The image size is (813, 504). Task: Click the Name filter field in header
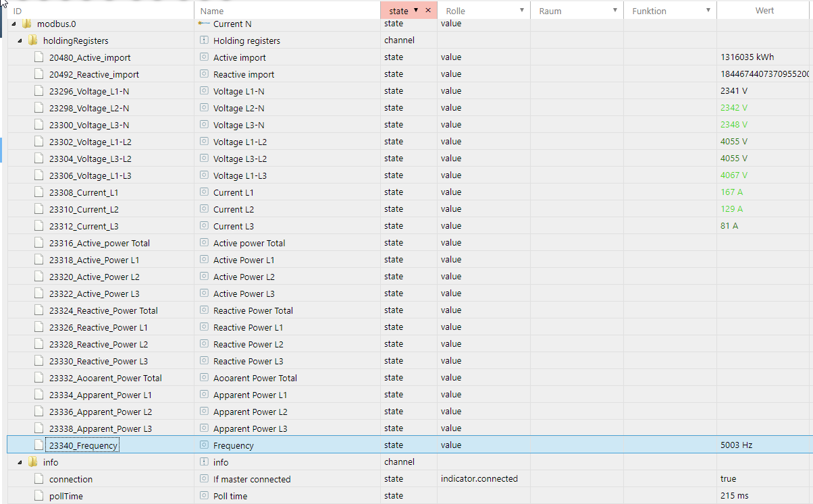coord(288,11)
